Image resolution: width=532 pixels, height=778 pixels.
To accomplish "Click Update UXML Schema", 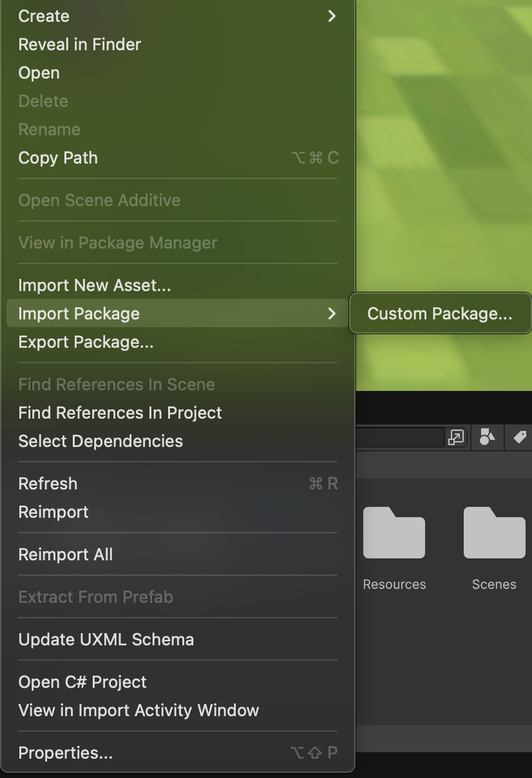I will pos(106,640).
